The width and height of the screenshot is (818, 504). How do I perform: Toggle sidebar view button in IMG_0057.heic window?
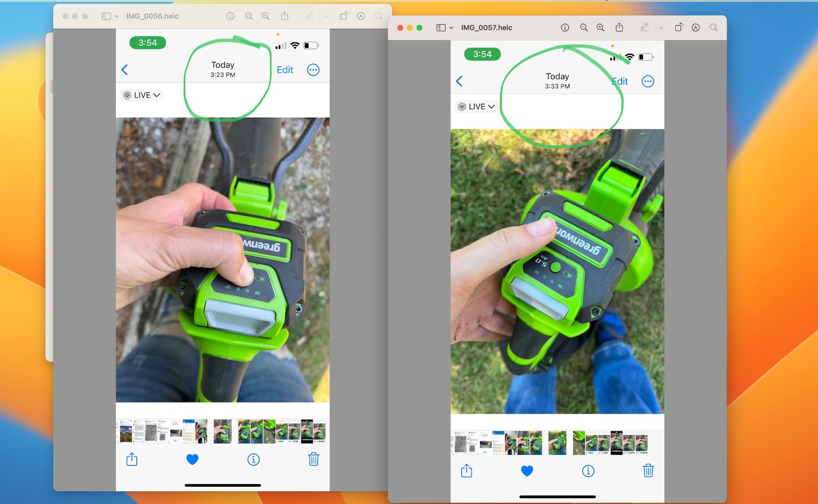(441, 28)
